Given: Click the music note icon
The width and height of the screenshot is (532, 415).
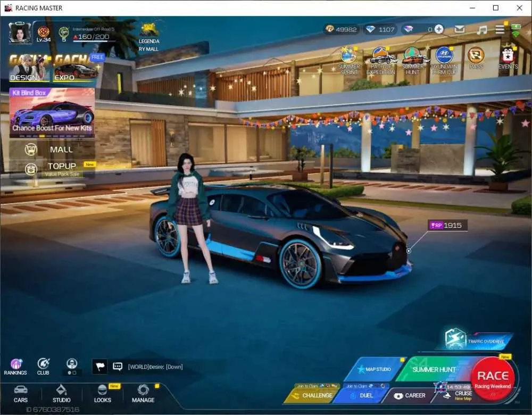Looking at the screenshot, I should click(x=481, y=29).
